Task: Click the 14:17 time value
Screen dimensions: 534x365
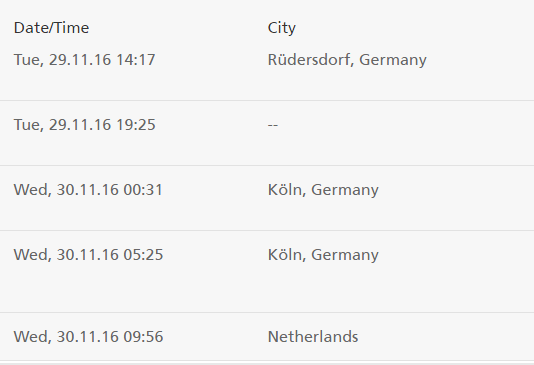Action: pos(136,60)
